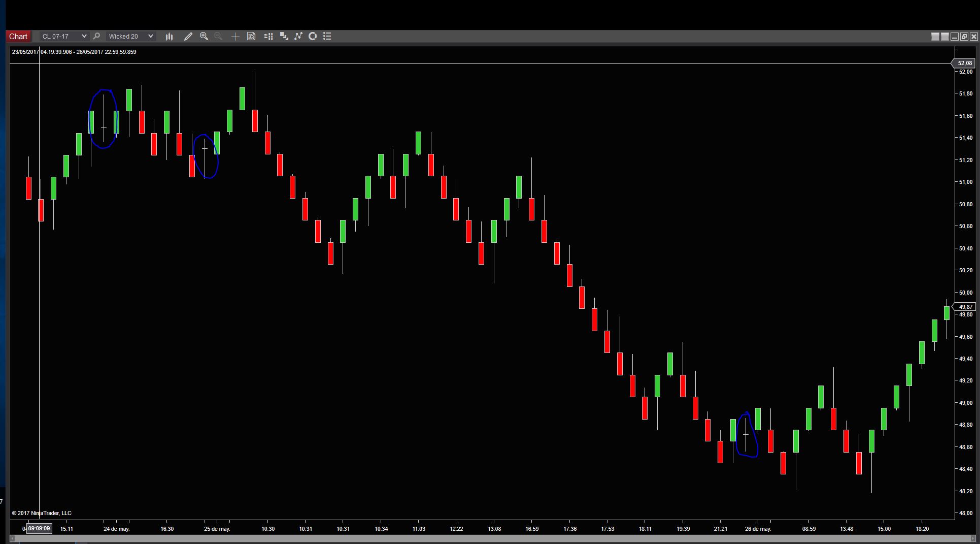This screenshot has width=980, height=544.
Task: Select the pencil drawing tools icon
Action: pyautogui.click(x=188, y=36)
